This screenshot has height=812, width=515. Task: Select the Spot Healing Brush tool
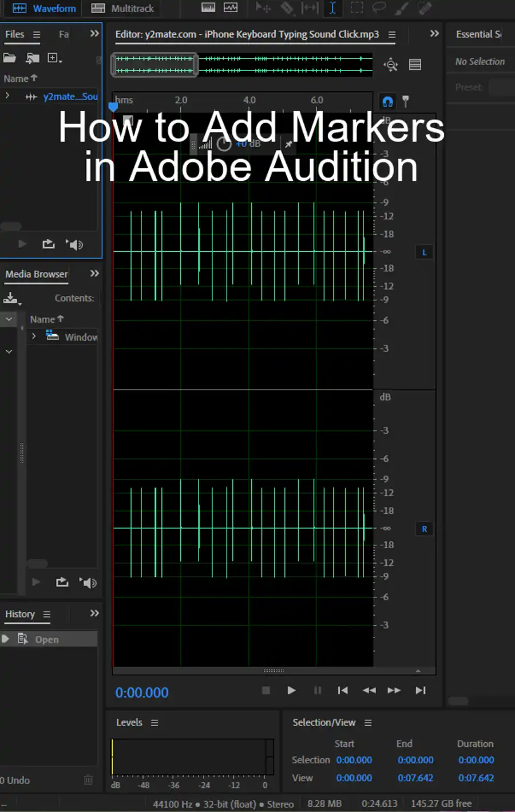tap(425, 8)
